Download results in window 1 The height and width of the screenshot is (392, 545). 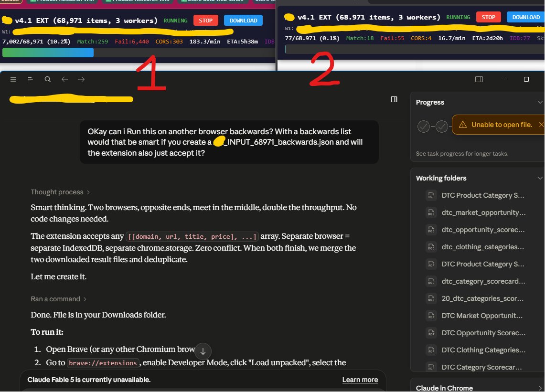point(243,21)
